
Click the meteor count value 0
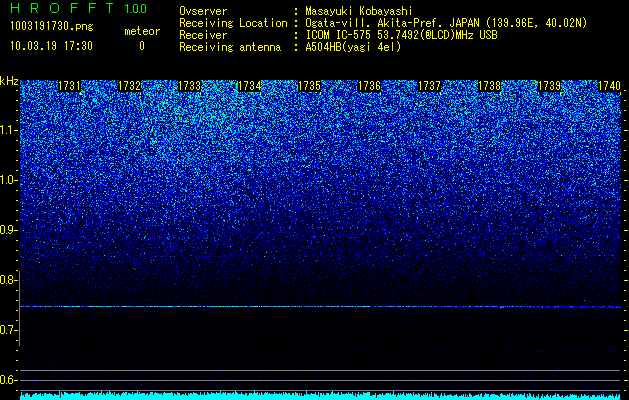[x=142, y=46]
